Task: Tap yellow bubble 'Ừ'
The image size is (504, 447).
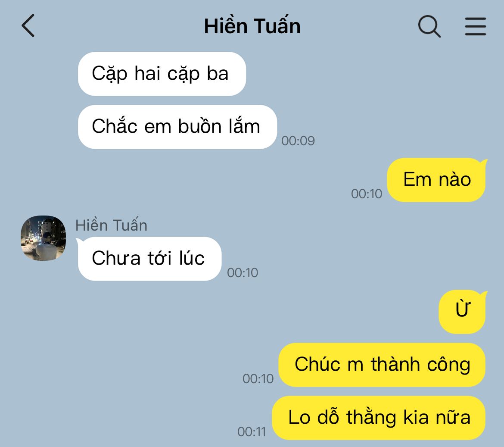Action: [x=462, y=312]
